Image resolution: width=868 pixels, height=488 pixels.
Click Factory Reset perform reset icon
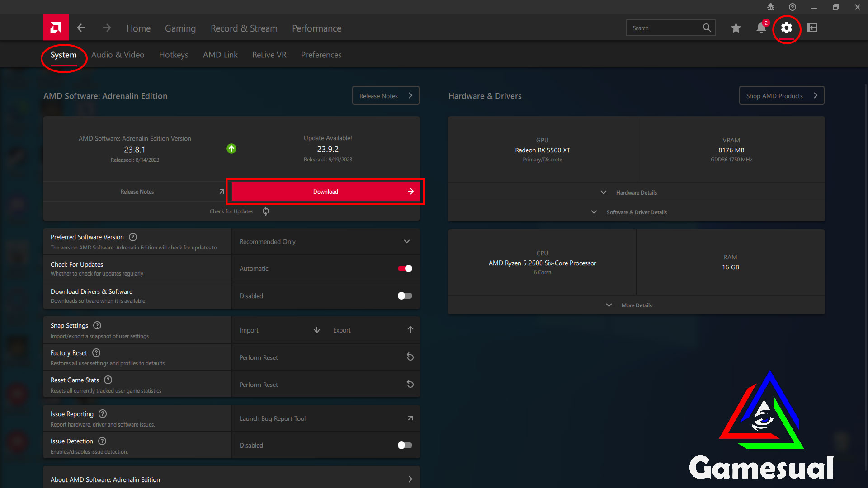(x=410, y=357)
